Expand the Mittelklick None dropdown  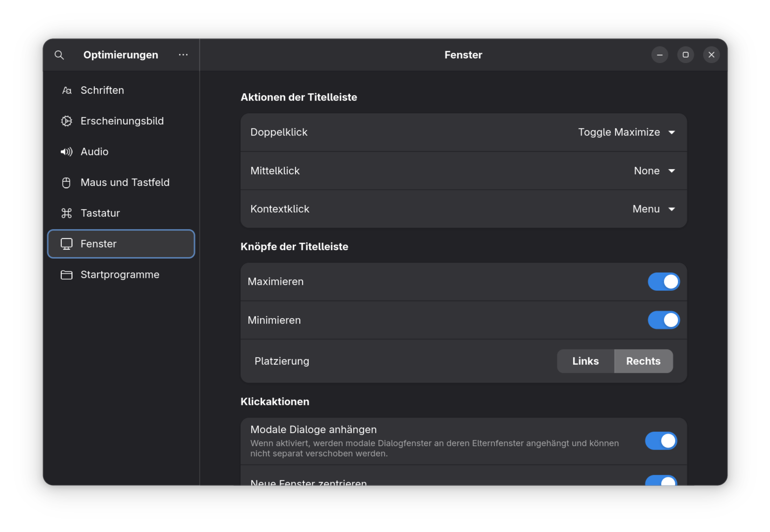(x=654, y=171)
